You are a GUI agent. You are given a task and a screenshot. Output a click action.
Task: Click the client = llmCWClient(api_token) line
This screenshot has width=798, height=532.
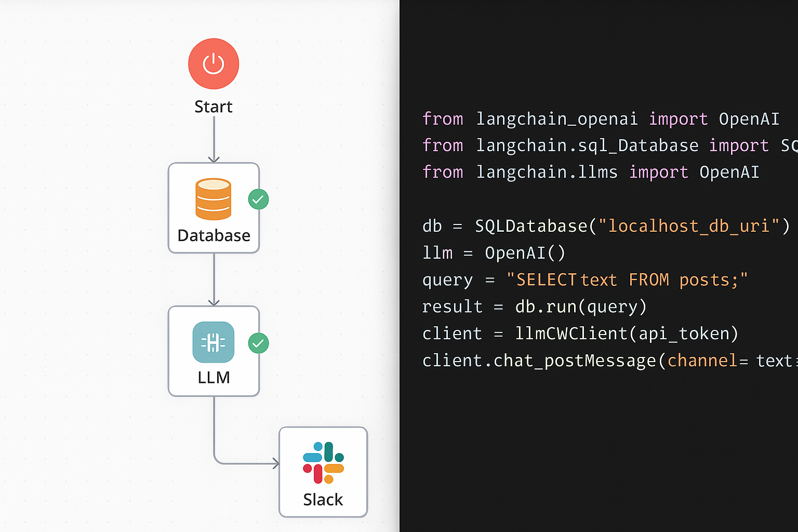[580, 334]
